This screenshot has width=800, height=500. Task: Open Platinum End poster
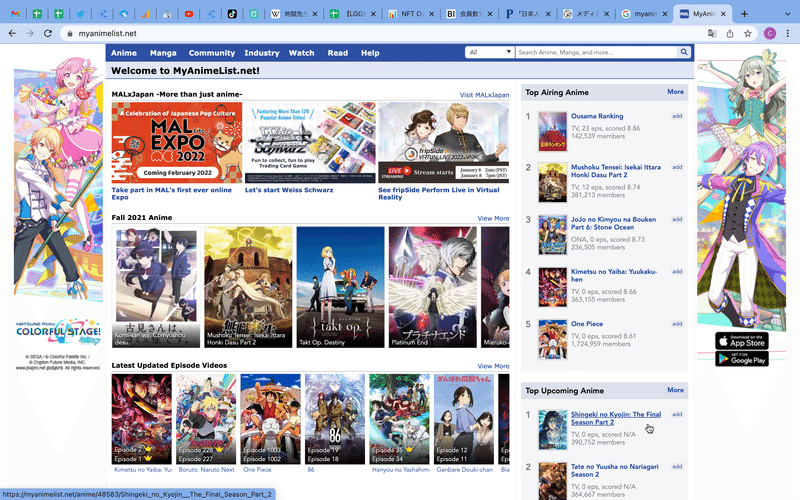pyautogui.click(x=433, y=287)
